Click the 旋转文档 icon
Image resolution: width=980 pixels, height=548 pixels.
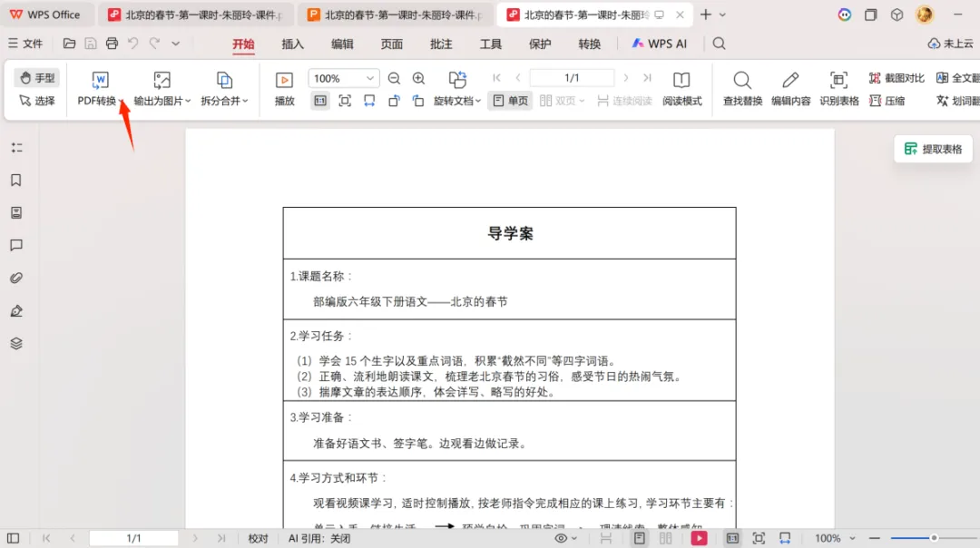pyautogui.click(x=457, y=79)
